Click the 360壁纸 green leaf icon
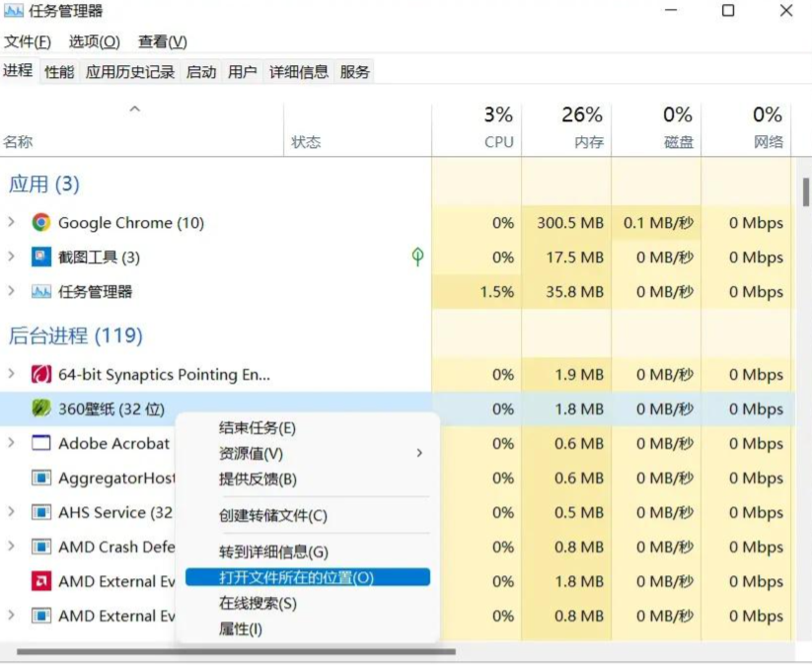Viewport: 812px width, 665px height. (40, 408)
